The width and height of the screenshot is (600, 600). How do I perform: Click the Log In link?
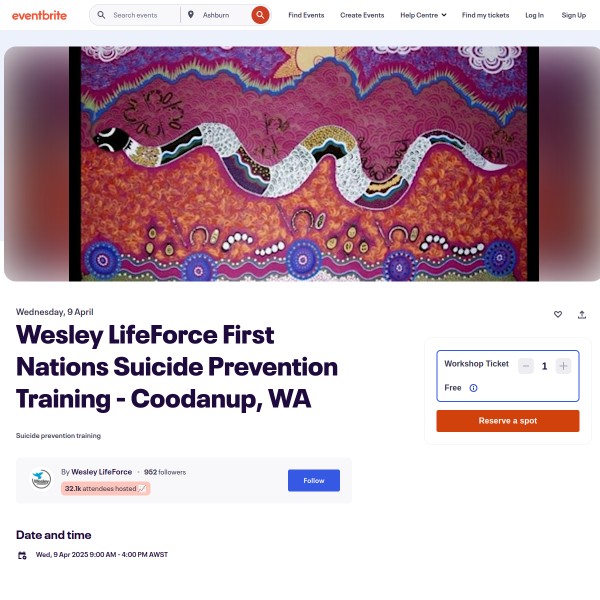(534, 15)
